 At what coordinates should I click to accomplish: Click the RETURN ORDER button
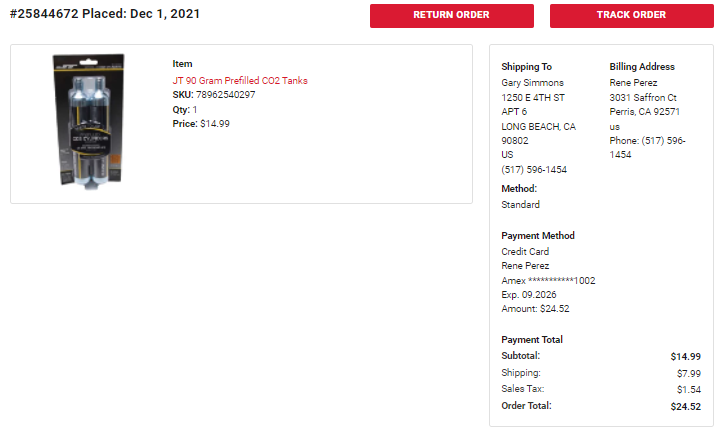click(451, 16)
